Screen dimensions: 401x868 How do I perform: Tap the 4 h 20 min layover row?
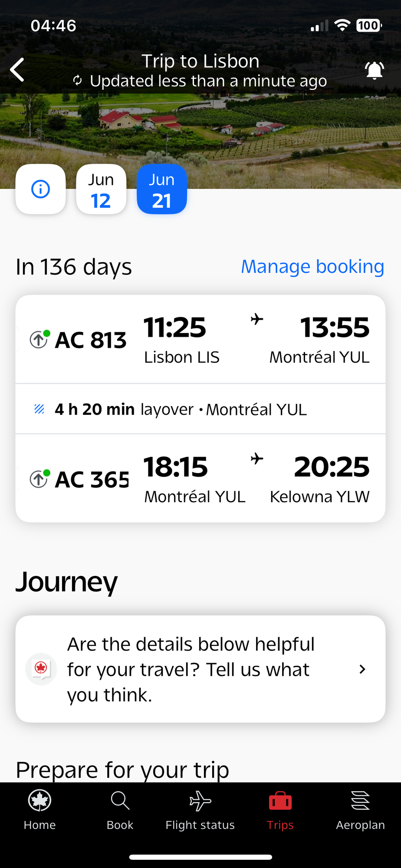(x=200, y=409)
